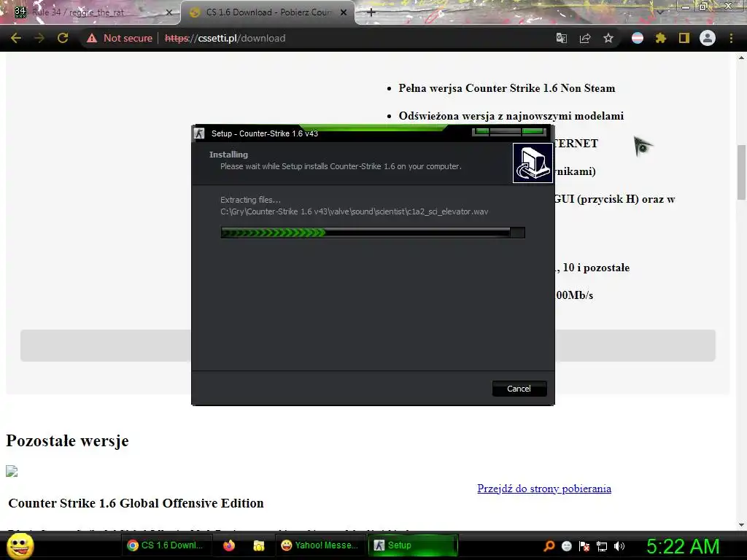Click the installer computer icon in Setup header
Screen dimensions: 747x560
533,163
